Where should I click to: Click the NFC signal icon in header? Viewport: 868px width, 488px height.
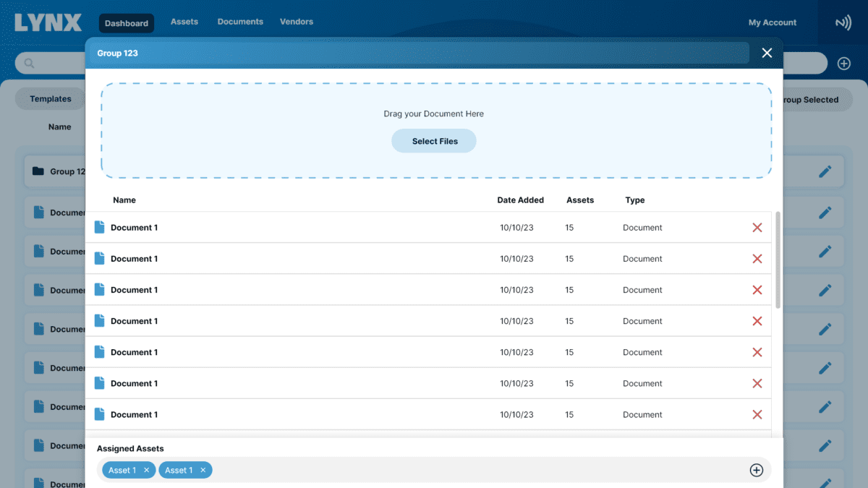point(843,23)
